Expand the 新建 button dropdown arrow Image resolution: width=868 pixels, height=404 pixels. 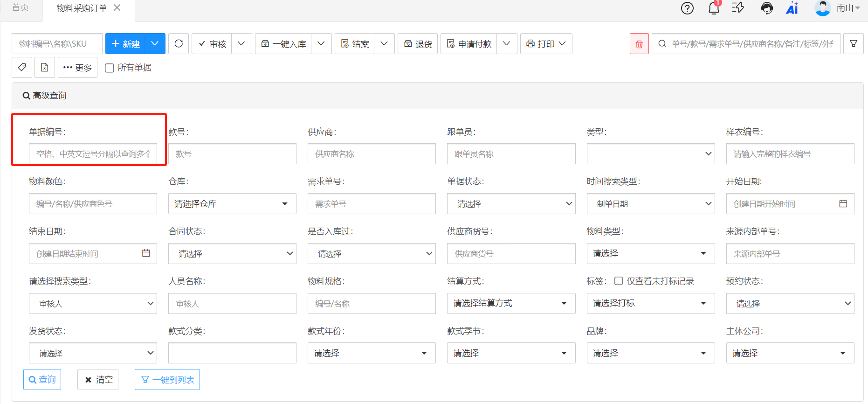(155, 43)
